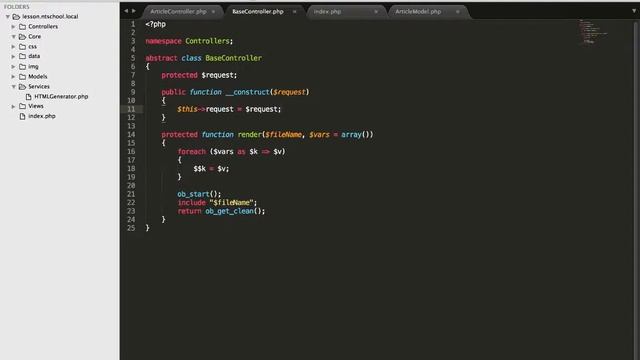Click the Controllers folder icon

tap(22, 27)
